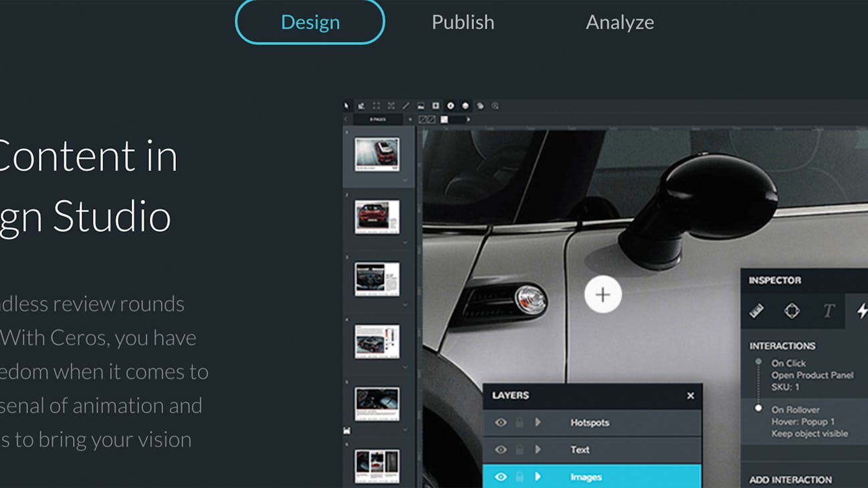Click the four-arrows expand tool in the toolbar
This screenshot has width=868, height=488.
tap(391, 106)
